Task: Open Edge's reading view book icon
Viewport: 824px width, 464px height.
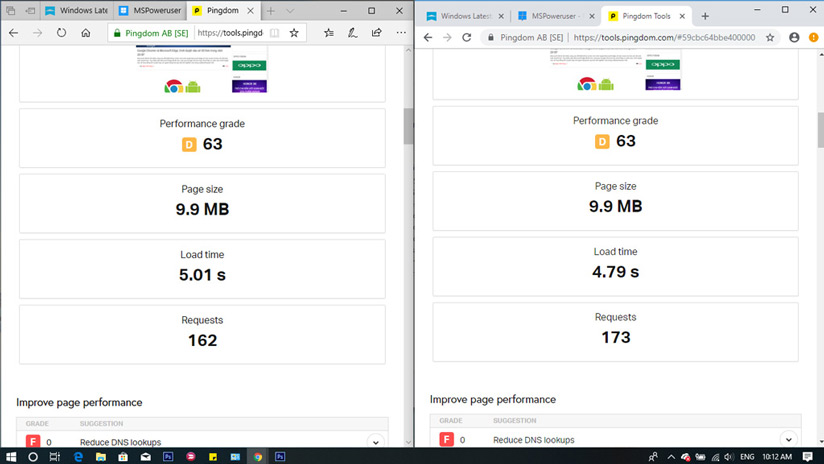Action: [x=274, y=33]
